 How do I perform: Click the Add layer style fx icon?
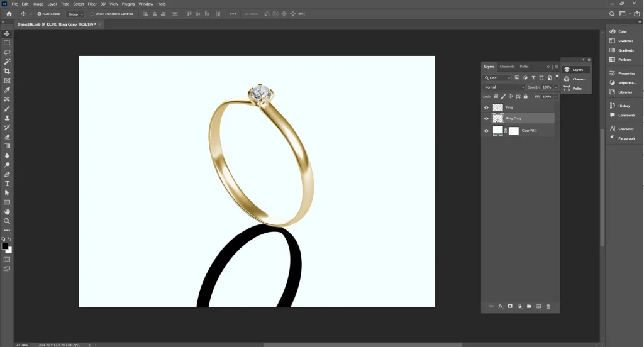point(501,306)
